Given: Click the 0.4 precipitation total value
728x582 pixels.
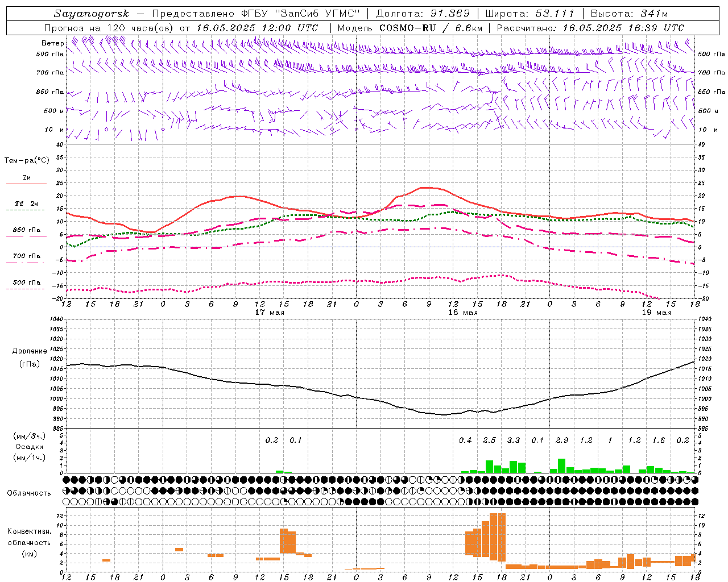Looking at the screenshot, I should (x=465, y=440).
